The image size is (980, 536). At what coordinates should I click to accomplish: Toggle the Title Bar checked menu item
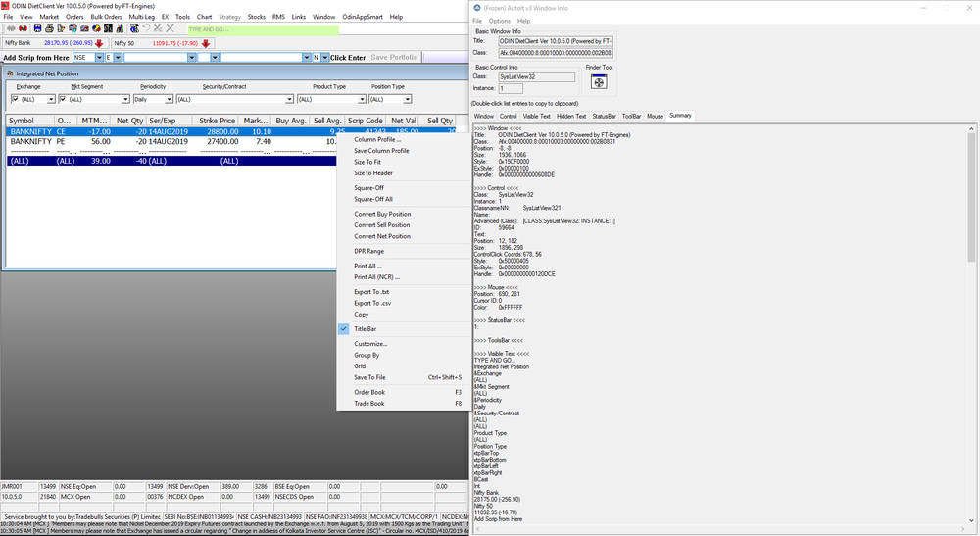click(403, 329)
